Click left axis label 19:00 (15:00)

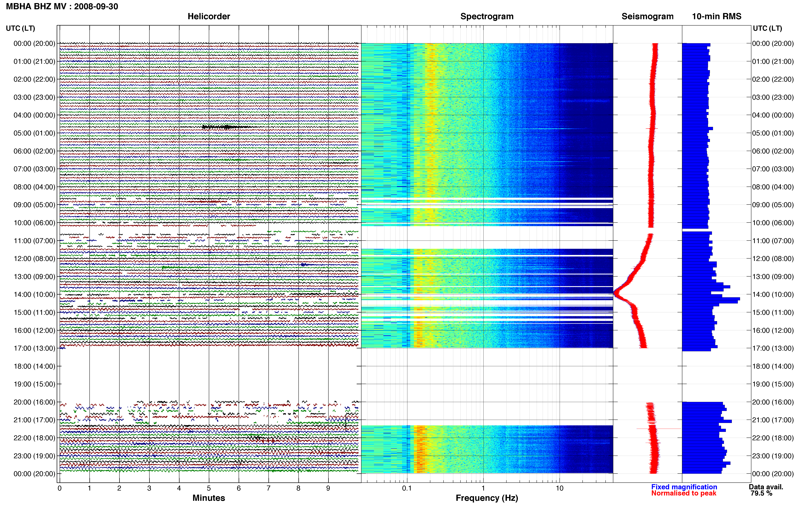pyautogui.click(x=34, y=384)
